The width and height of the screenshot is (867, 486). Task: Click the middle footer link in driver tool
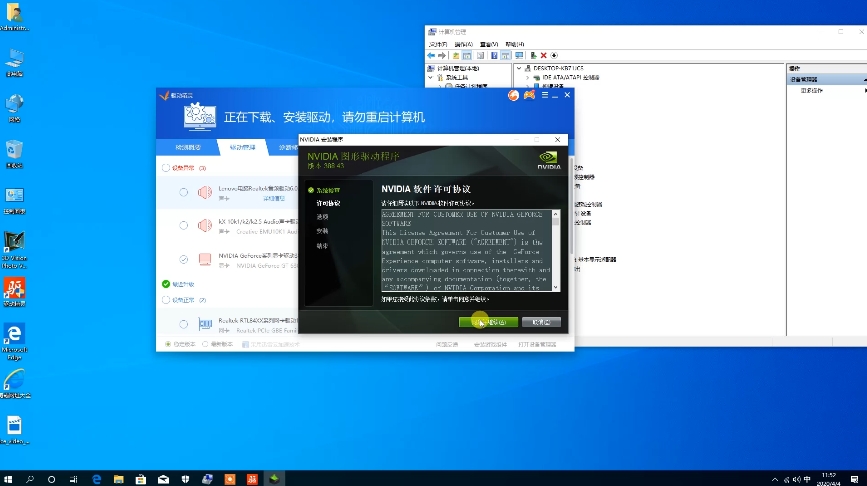click(490, 344)
